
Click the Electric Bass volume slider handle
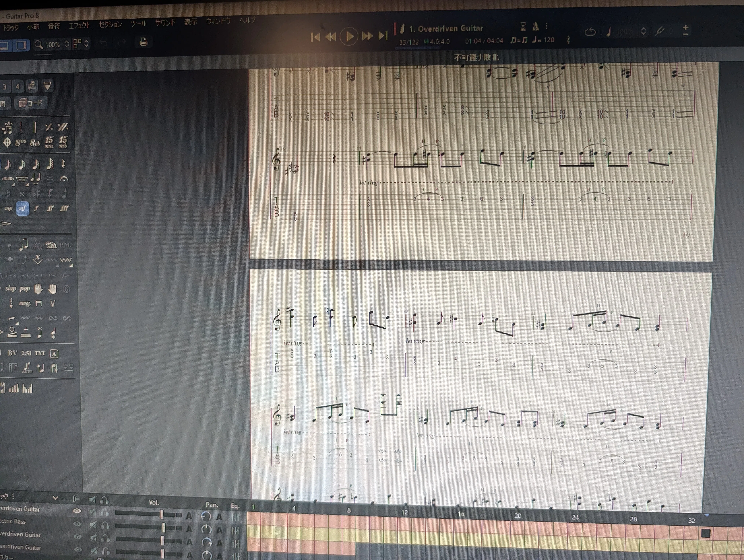[164, 527]
